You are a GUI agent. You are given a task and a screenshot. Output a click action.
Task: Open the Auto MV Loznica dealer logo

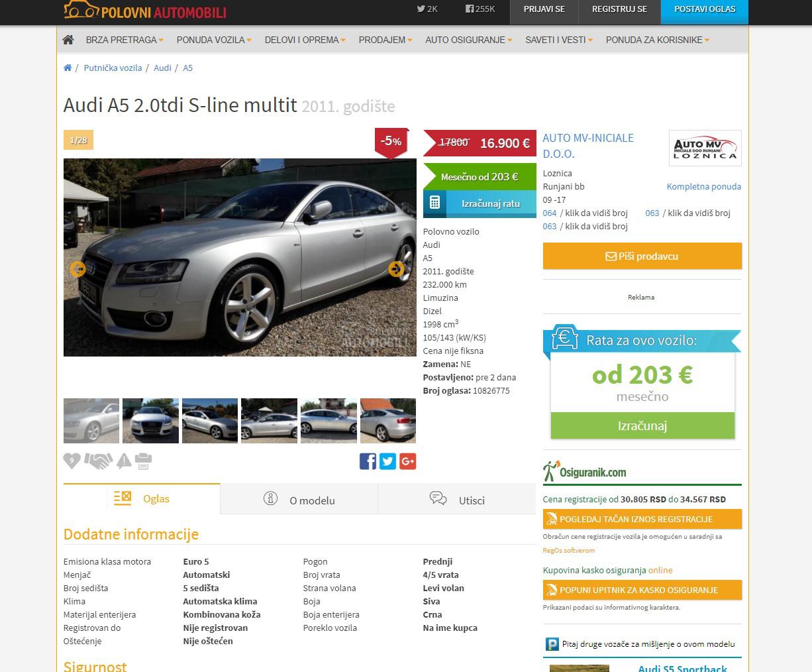tap(705, 148)
